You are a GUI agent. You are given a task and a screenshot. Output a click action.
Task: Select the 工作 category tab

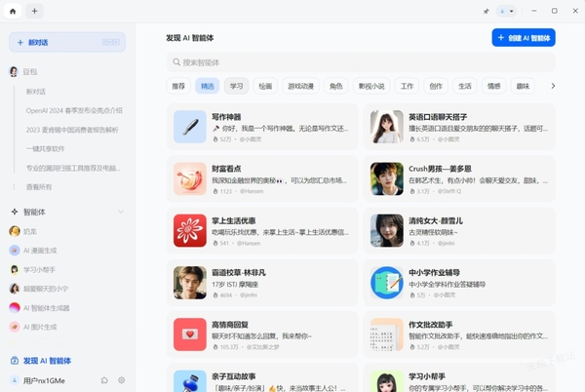pyautogui.click(x=407, y=86)
